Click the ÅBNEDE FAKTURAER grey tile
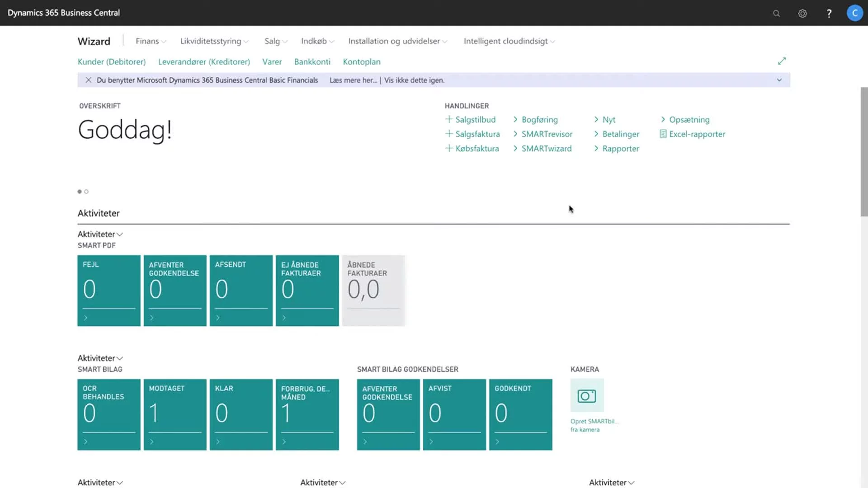This screenshot has height=488, width=868. coord(373,291)
